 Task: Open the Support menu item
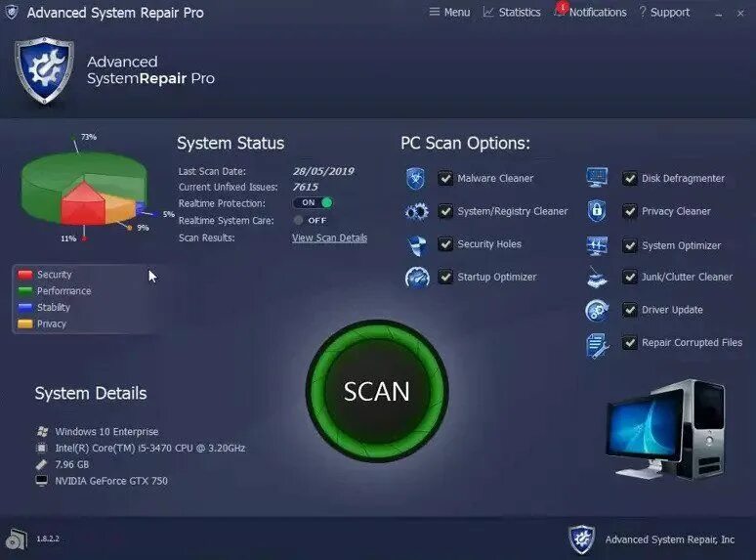coord(664,12)
